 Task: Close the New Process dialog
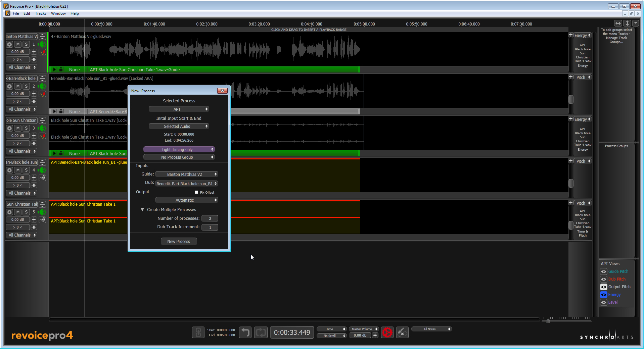click(x=222, y=91)
